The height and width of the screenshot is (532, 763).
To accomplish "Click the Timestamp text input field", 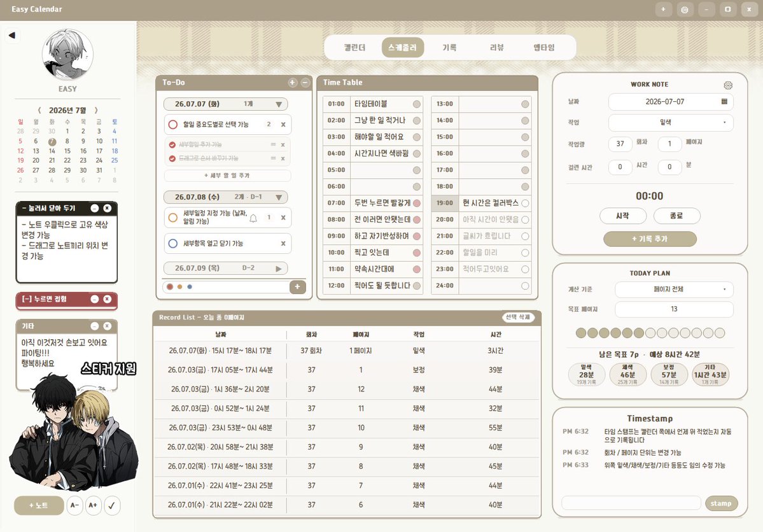I will pyautogui.click(x=631, y=503).
